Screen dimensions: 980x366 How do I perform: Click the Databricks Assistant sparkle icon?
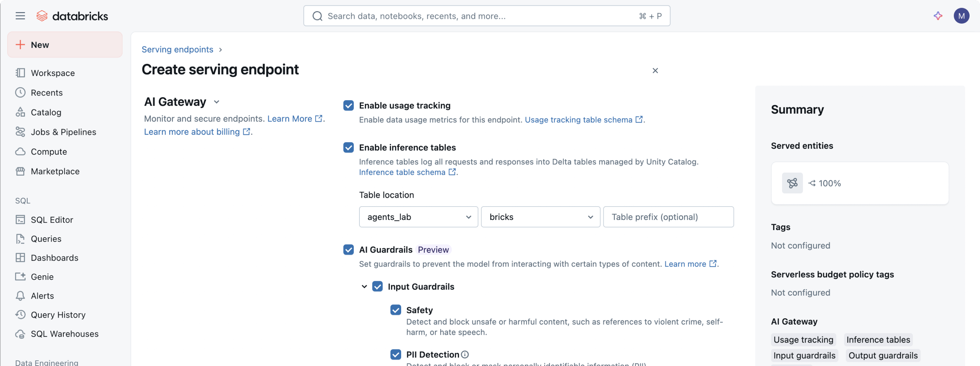pyautogui.click(x=938, y=16)
